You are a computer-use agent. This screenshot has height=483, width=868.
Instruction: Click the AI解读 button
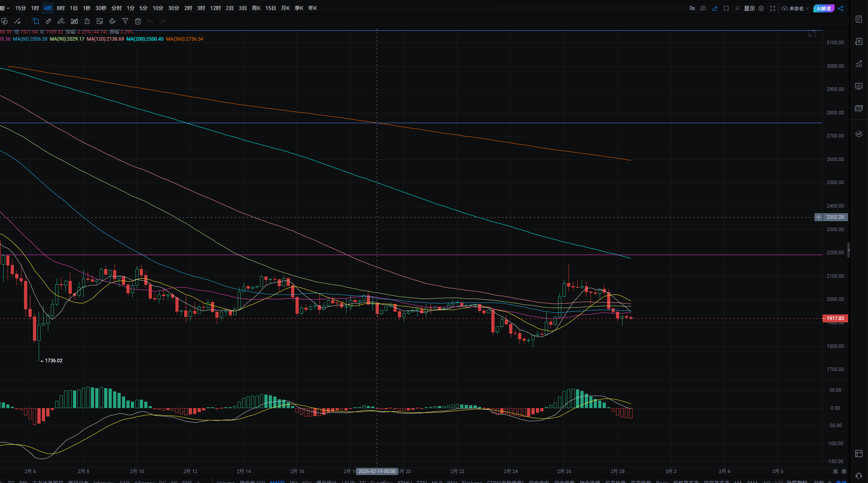[x=824, y=8]
